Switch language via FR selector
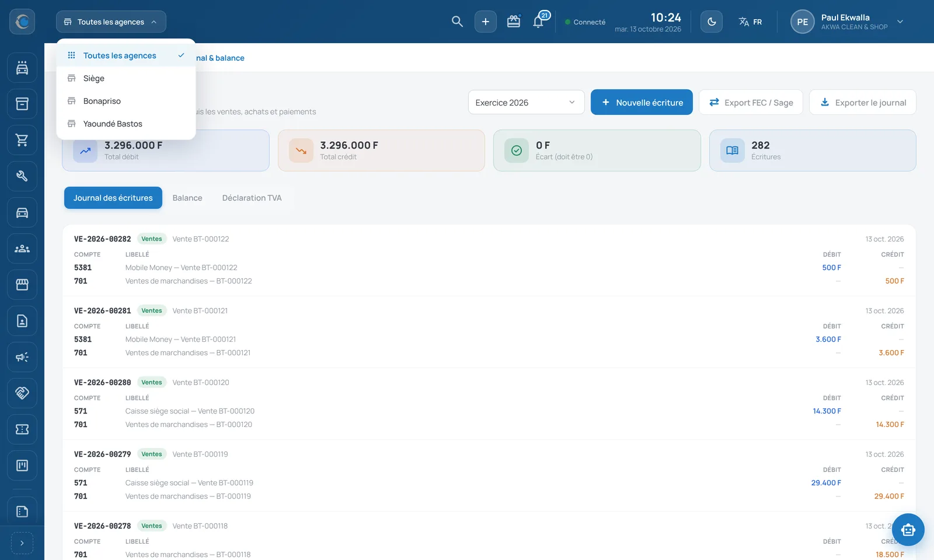The image size is (934, 560). pos(750,22)
